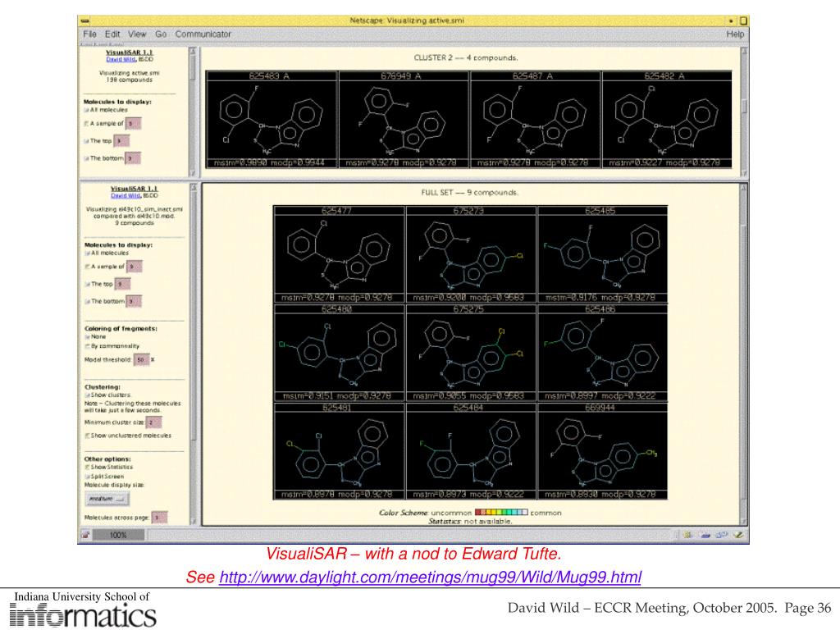Click the VisualiSAR 1.1 heading in upper frame
This screenshot has height=630, width=840.
pyautogui.click(x=129, y=52)
